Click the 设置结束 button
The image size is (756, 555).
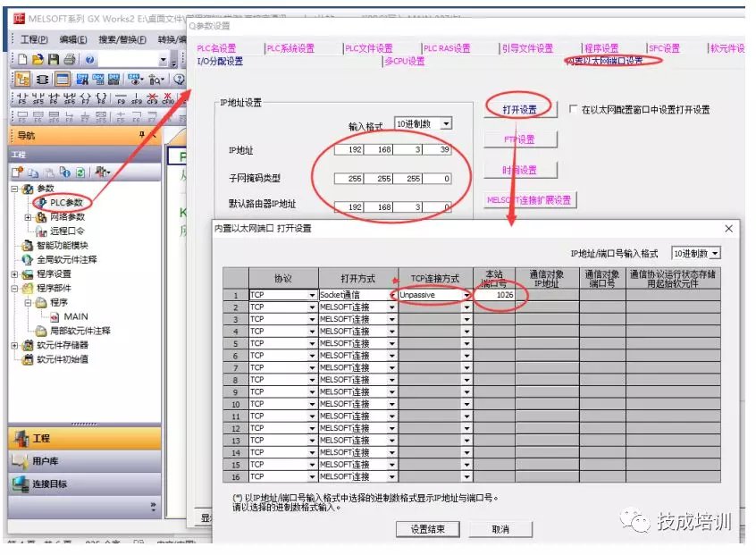[427, 529]
